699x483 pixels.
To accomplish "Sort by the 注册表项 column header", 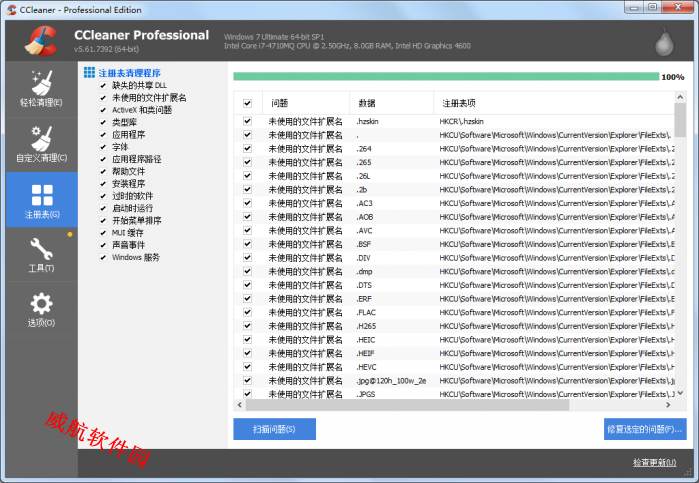I will 460,103.
